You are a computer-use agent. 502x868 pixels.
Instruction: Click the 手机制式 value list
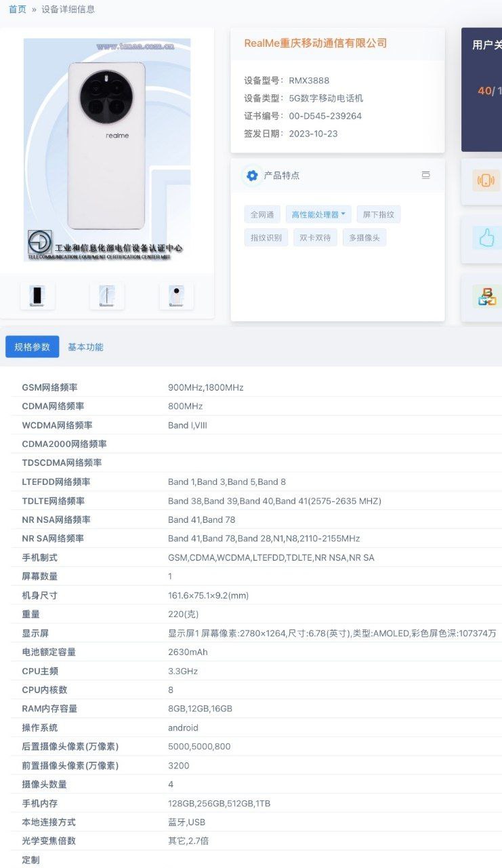[271, 557]
